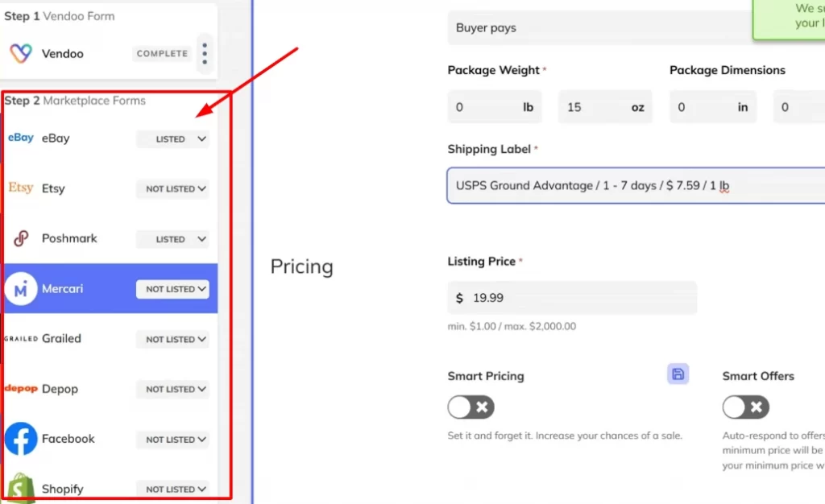Click the Step 2 Marketplace Forms heading

point(75,101)
